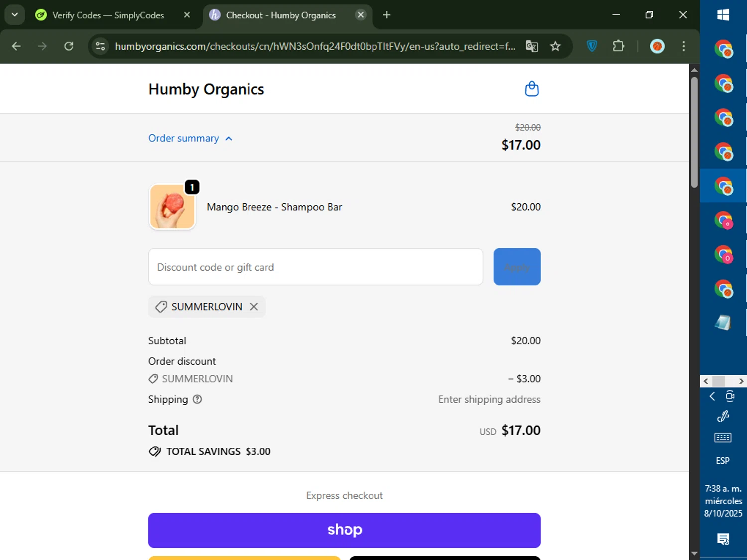
Task: Open the translate page icon
Action: click(532, 46)
